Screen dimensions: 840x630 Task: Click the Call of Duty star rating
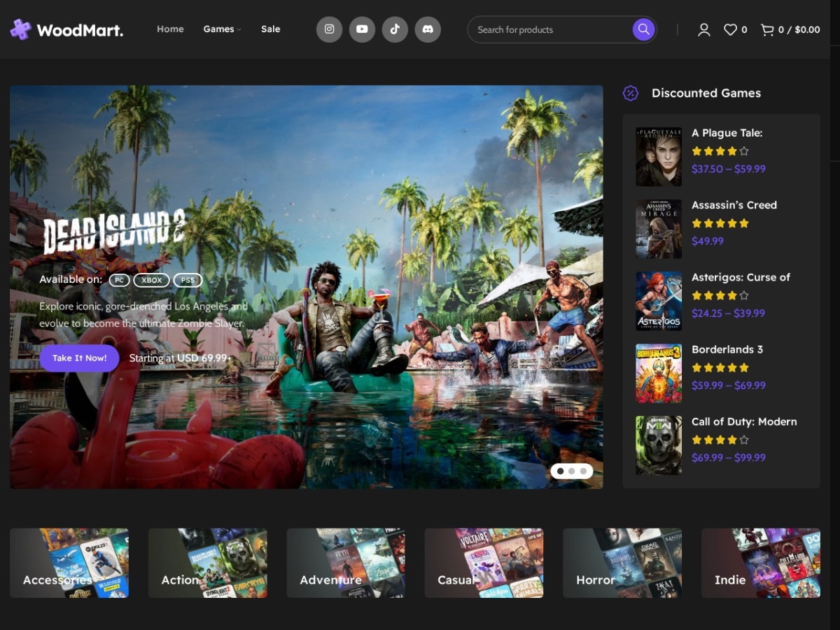[x=720, y=440]
